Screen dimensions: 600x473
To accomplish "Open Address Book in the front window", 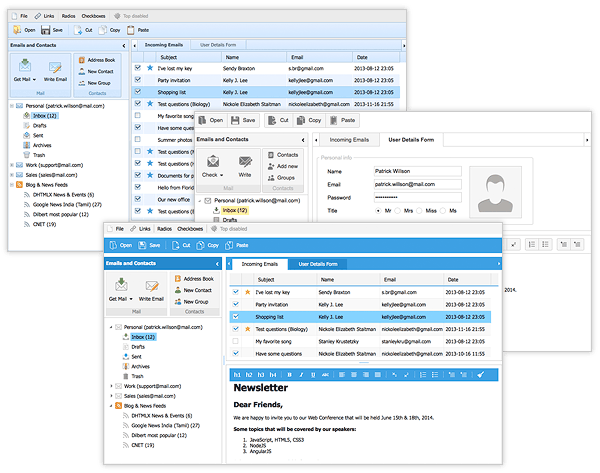I will point(194,279).
